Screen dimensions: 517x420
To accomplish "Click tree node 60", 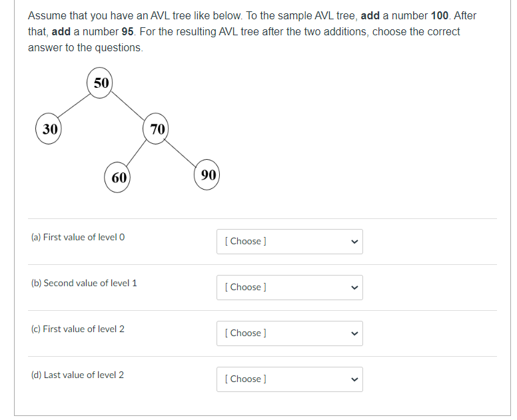I will pos(117,177).
